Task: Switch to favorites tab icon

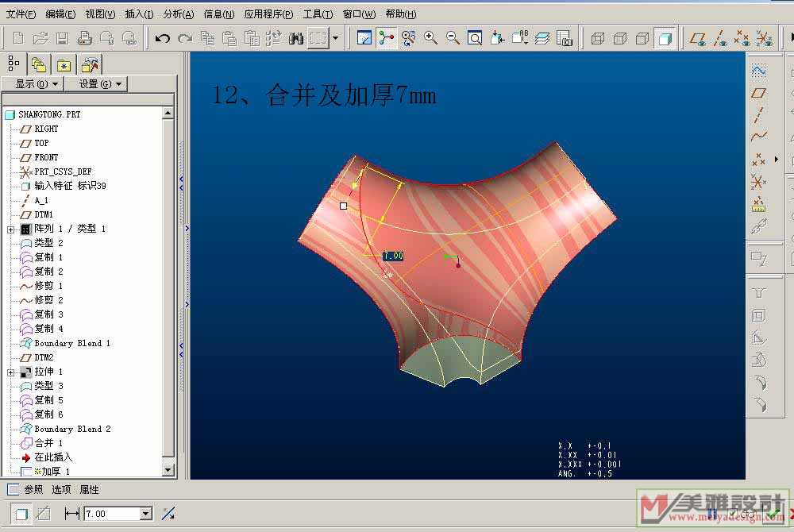Action: click(64, 65)
